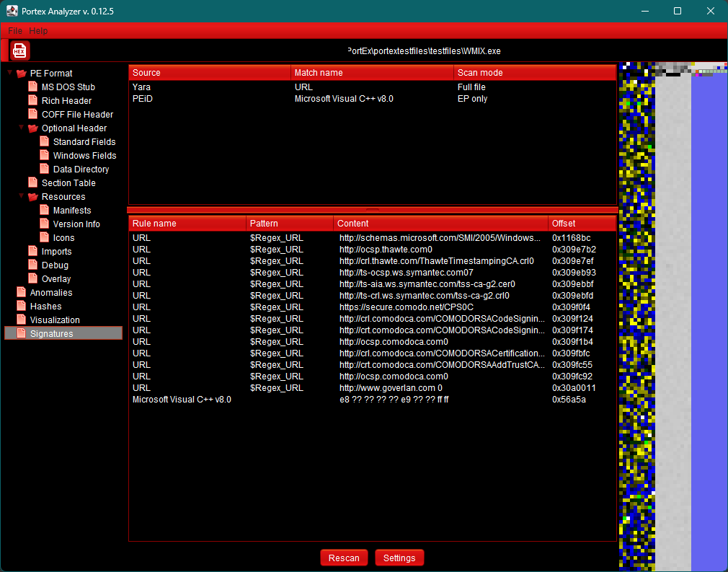Click the Pattern column header

[x=290, y=224]
